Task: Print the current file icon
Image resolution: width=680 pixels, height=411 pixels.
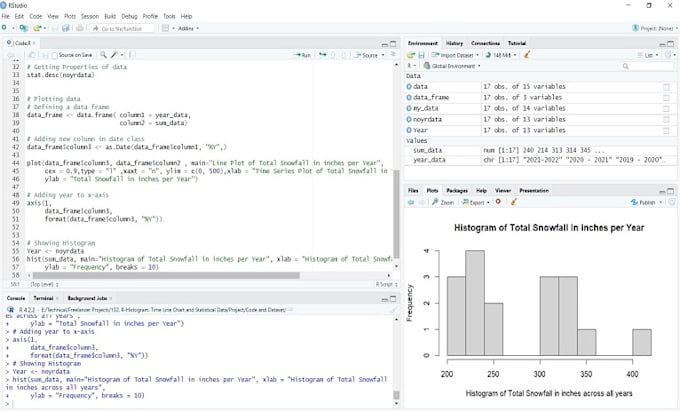Action: pyautogui.click(x=80, y=28)
